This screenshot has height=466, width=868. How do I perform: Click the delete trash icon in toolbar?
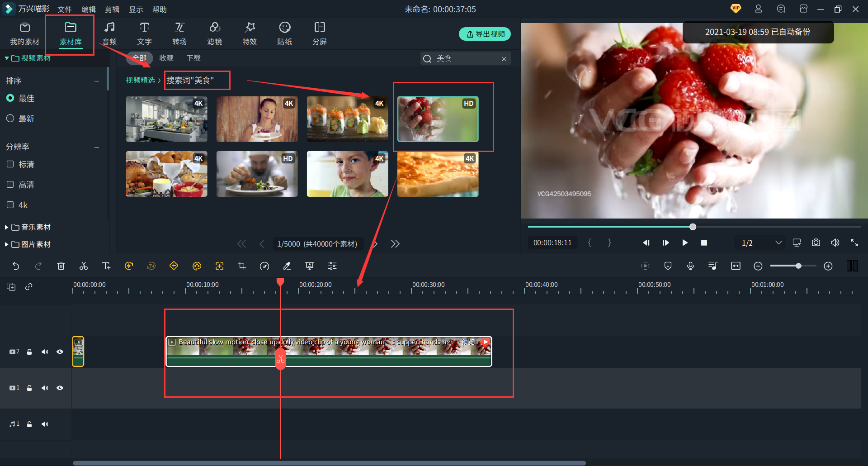click(61, 266)
